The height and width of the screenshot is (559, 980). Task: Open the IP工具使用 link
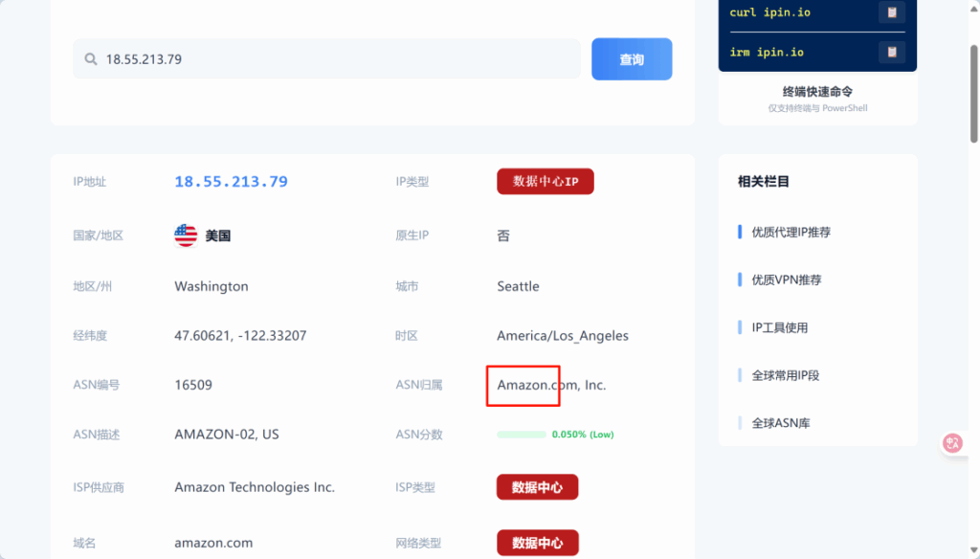780,327
